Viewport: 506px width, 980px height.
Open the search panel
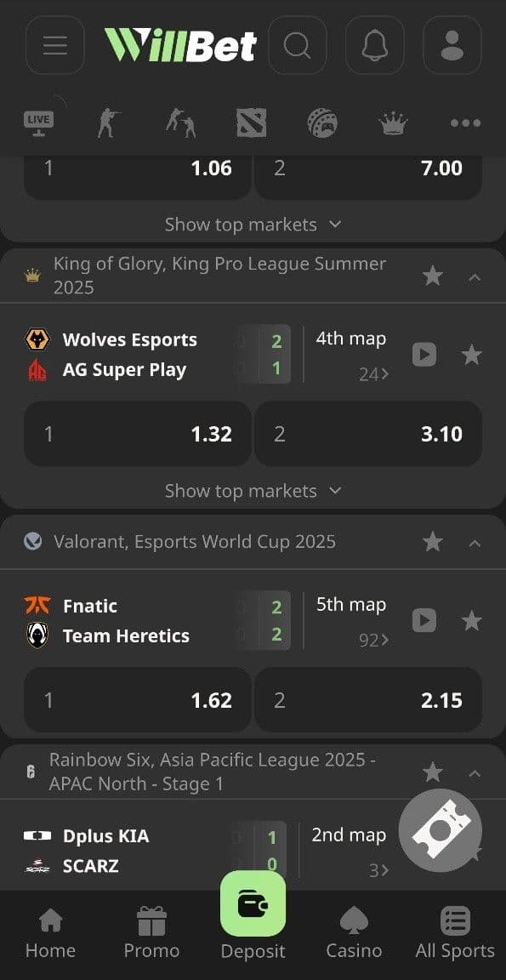(x=298, y=45)
